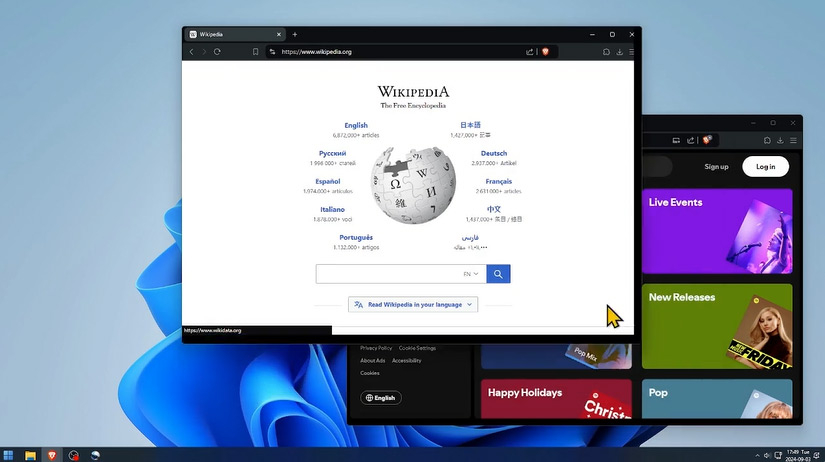This screenshot has width=825, height=462.
Task: Click the Wikipedia address bar URL
Action: [316, 52]
